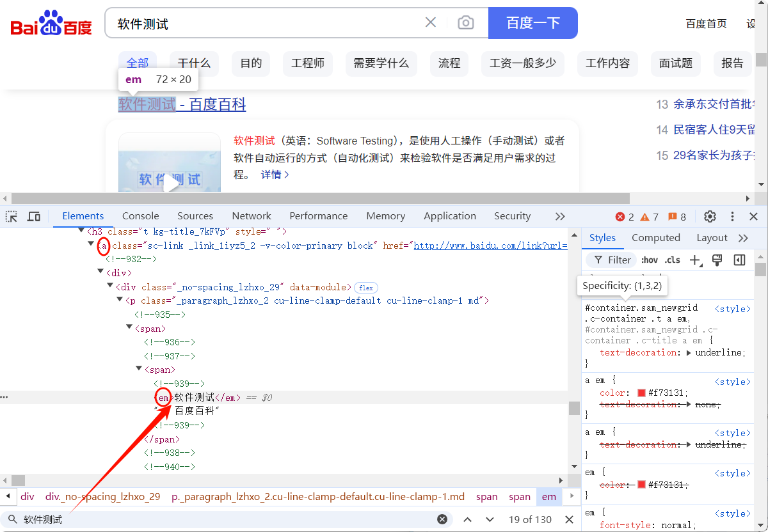Image resolution: width=768 pixels, height=532 pixels.
Task: Clear the Baidu search box text
Action: (431, 23)
